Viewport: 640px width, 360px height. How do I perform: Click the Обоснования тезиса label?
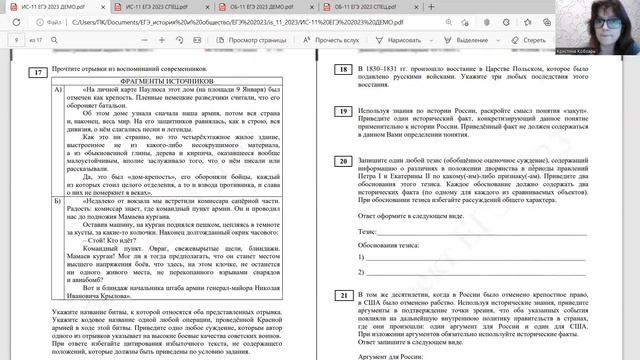click(388, 245)
